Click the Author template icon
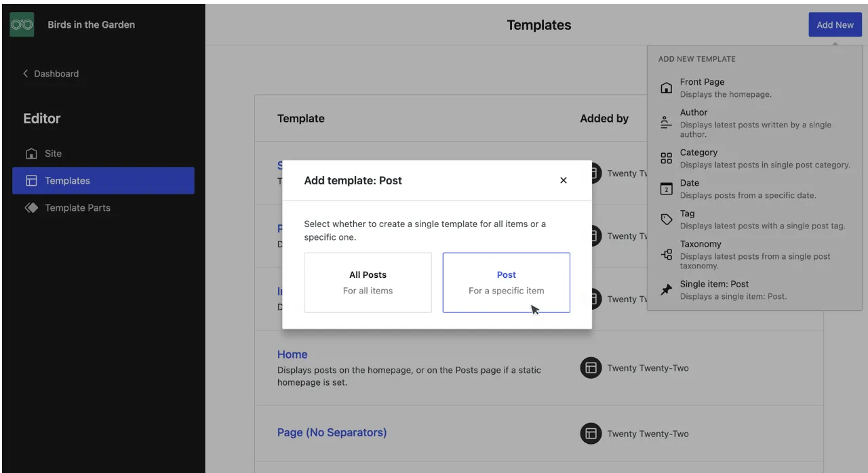Image resolution: width=868 pixels, height=473 pixels. pos(667,123)
